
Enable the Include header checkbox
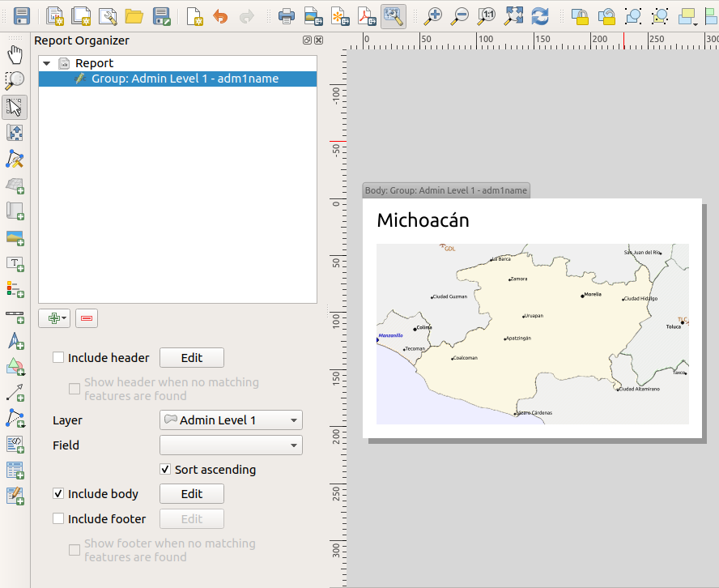[x=58, y=358]
